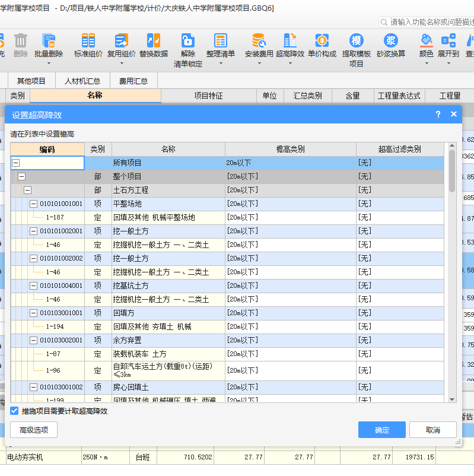Click the 编码 column header
Screen dimensions: 474x476
click(x=47, y=150)
